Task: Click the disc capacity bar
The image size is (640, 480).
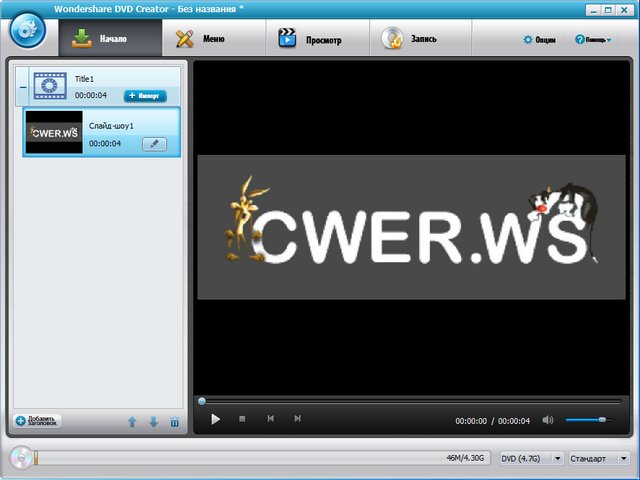Action: click(262, 458)
